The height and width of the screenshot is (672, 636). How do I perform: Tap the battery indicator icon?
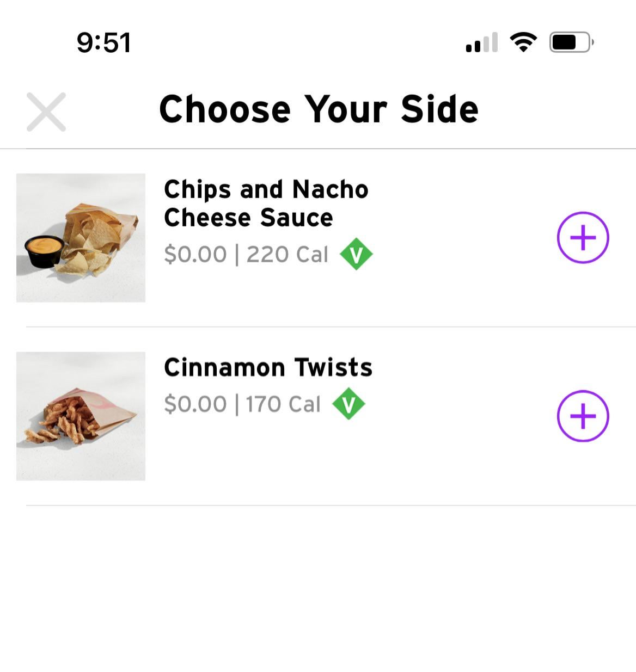click(571, 42)
